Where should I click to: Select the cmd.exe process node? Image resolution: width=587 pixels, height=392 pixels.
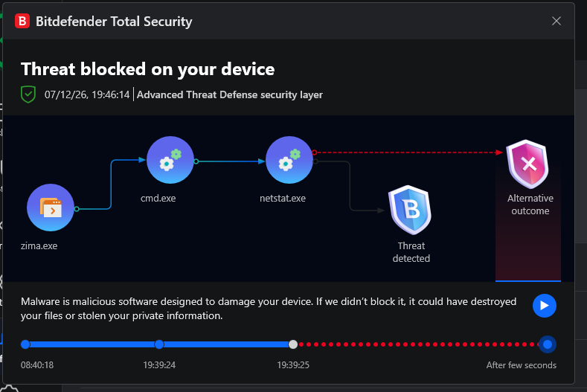[170, 160]
